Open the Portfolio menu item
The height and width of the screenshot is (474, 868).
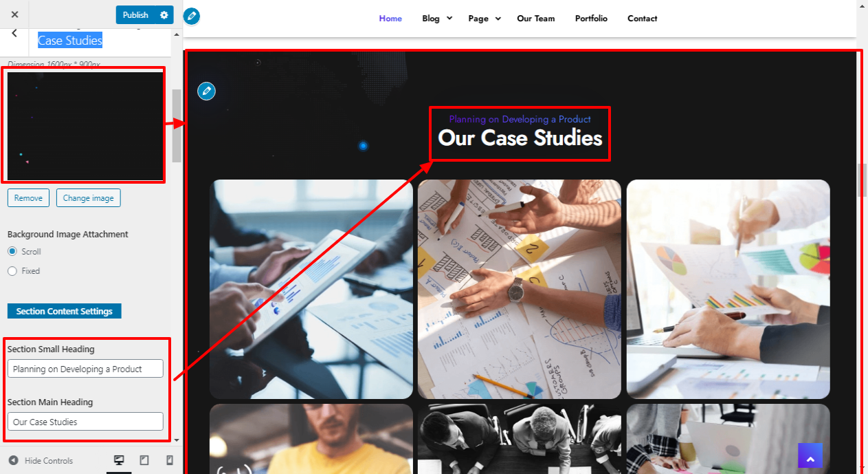[591, 19]
